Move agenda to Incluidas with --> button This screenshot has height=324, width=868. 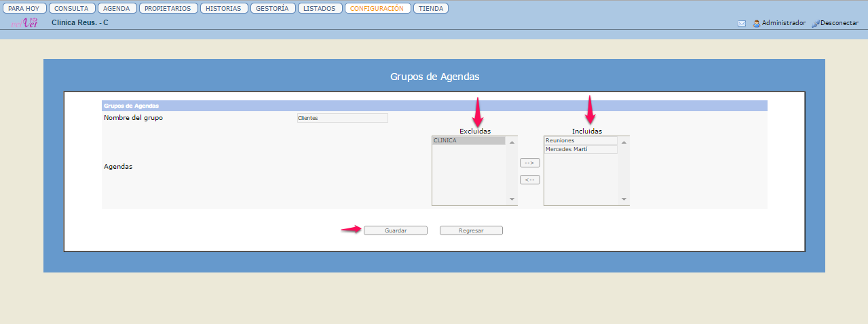(x=529, y=163)
